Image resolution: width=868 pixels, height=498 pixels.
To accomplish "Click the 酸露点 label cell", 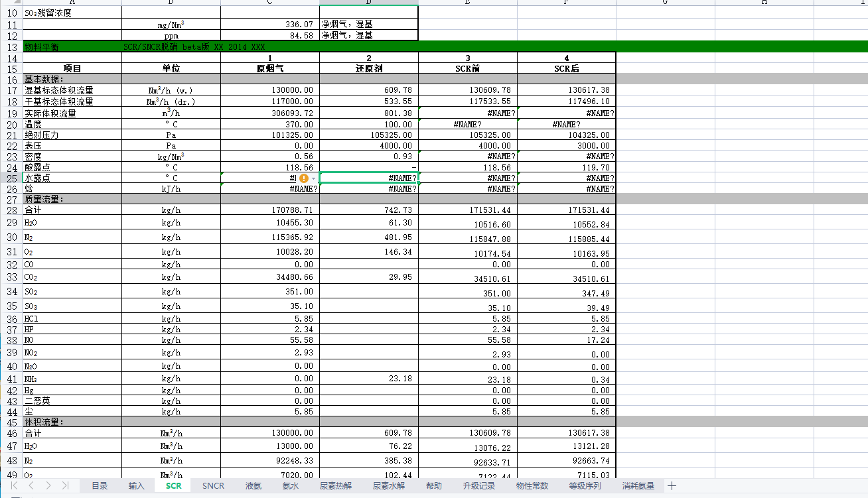I will tap(72, 167).
